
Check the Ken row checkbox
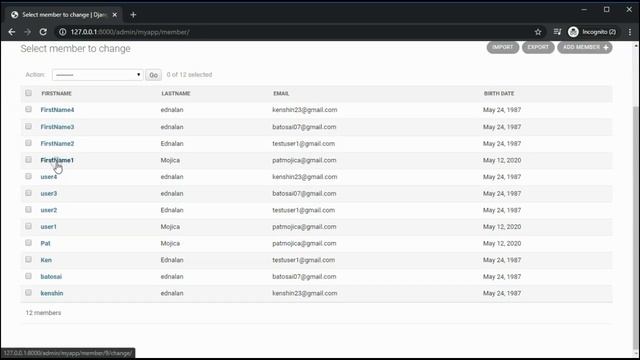(28, 260)
